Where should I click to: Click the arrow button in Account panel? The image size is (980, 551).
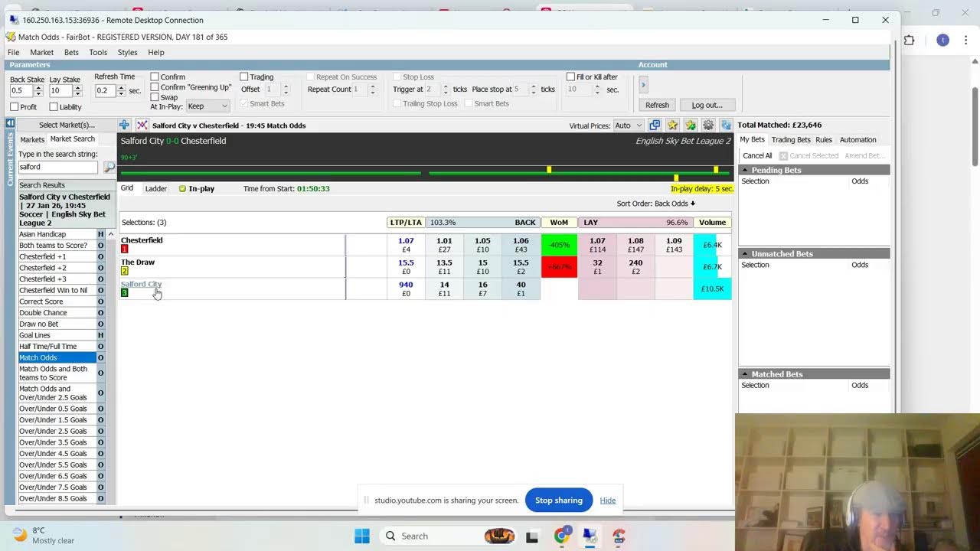click(x=643, y=83)
